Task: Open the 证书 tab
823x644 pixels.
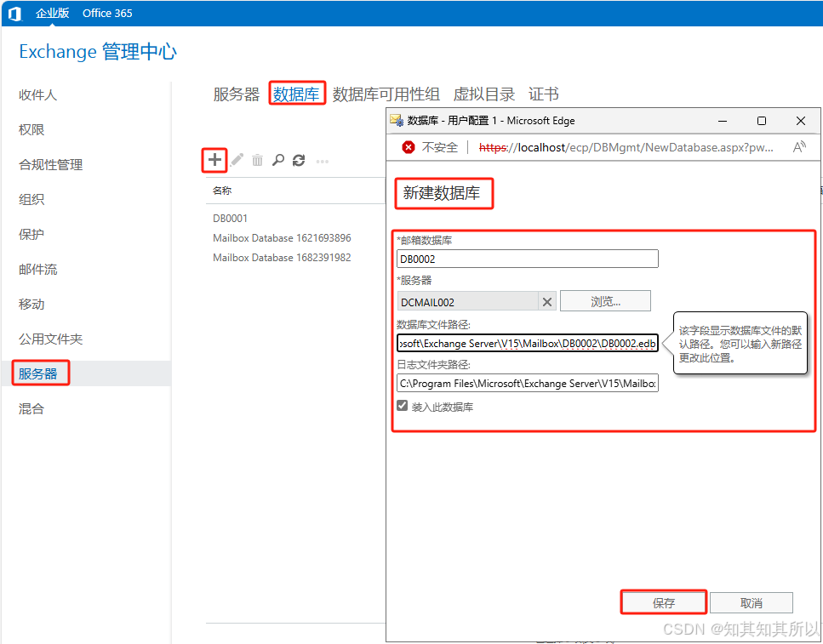Action: tap(543, 94)
